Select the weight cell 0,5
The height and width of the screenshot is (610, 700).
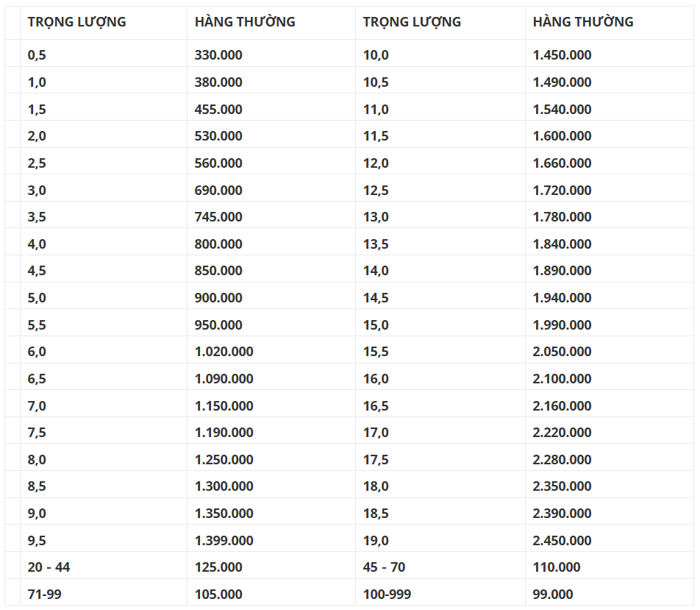pyautogui.click(x=37, y=55)
